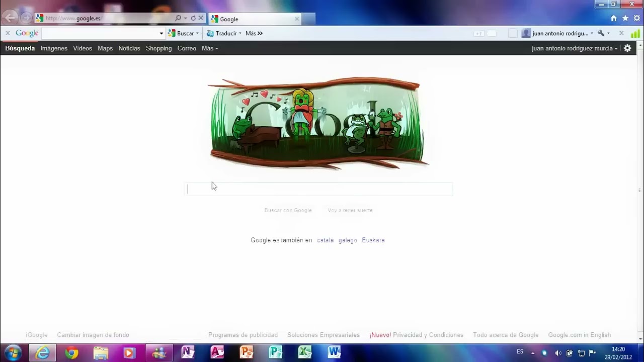
Task: Click the +1 button on Google Toolbar
Action: click(479, 33)
